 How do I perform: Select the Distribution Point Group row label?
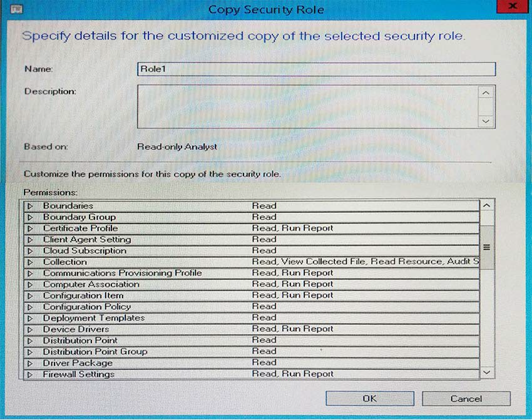tap(95, 352)
